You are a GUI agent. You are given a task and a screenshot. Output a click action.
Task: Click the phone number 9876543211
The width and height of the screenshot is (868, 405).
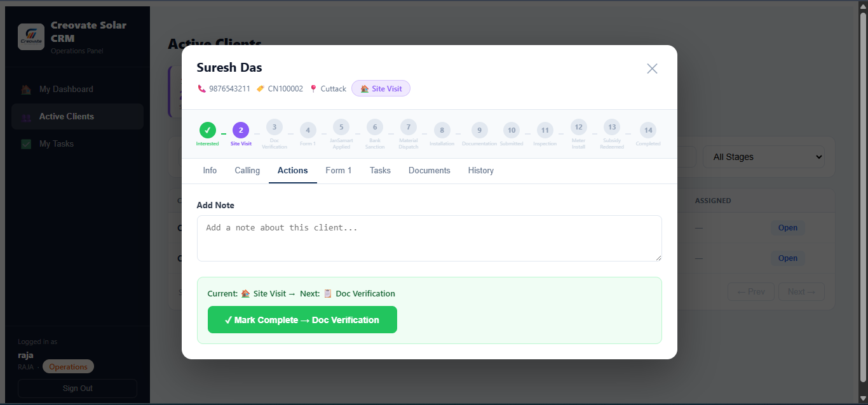coord(229,89)
